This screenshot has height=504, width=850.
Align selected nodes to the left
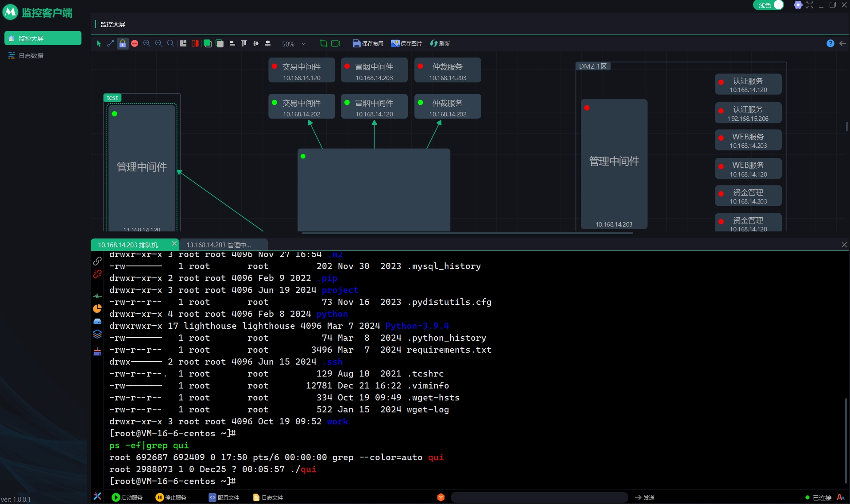click(232, 43)
